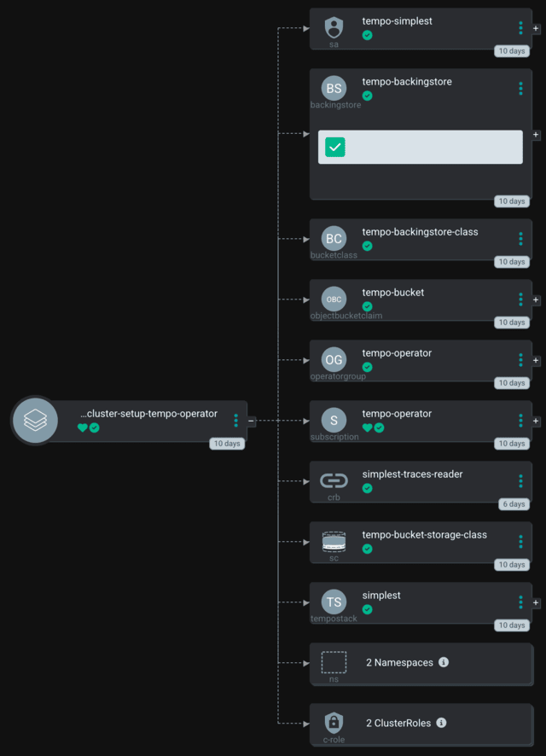This screenshot has height=756, width=546.
Task: Select the sc storage class icon on tempo-bucket-storage-class
Action: (333, 541)
